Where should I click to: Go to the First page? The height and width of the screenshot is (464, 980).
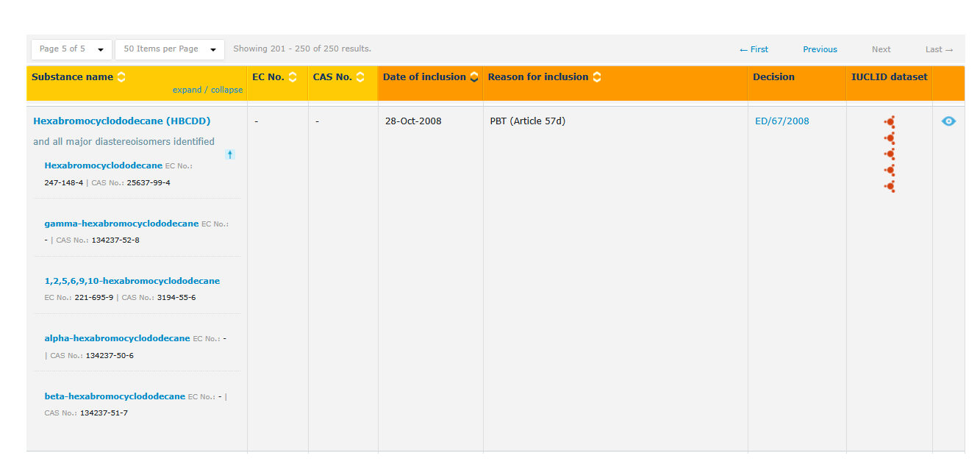point(754,49)
